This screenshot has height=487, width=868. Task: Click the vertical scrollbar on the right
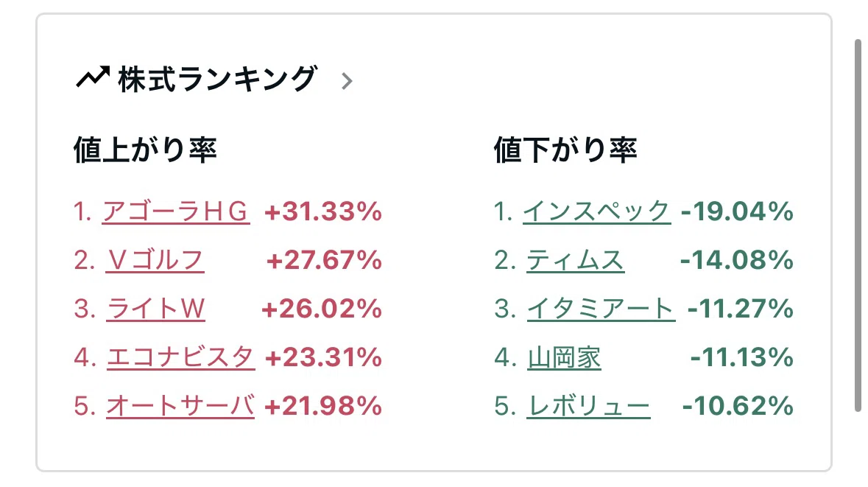(x=858, y=225)
